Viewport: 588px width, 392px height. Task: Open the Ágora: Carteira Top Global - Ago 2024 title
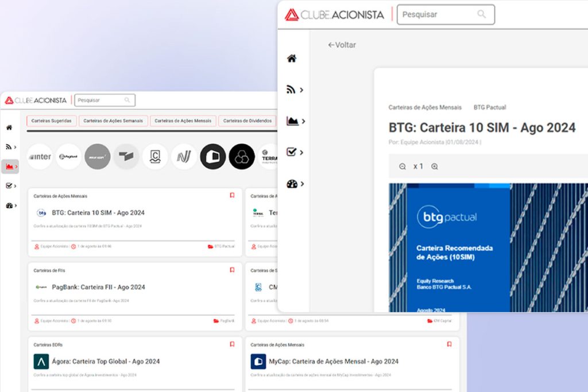106,362
